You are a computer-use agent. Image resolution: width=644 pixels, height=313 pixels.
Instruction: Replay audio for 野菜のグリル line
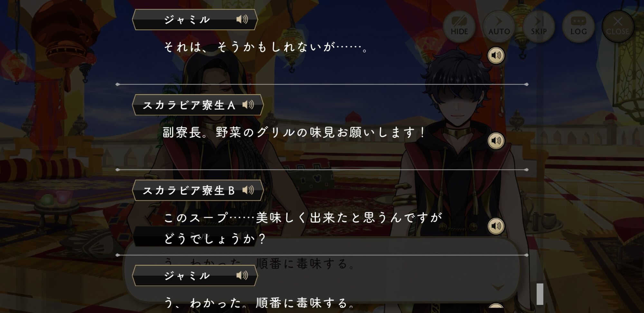tap(496, 141)
